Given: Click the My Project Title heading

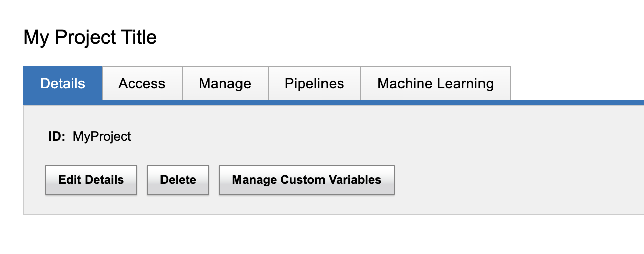Looking at the screenshot, I should pos(90,37).
